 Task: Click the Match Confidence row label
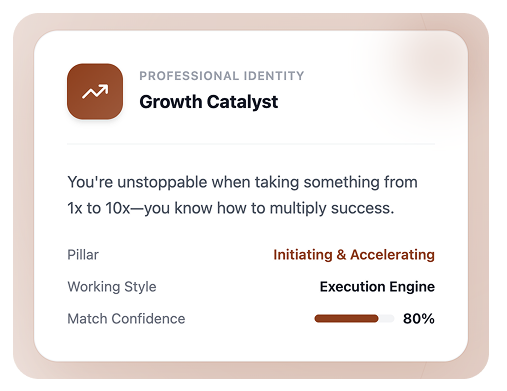pos(126,319)
